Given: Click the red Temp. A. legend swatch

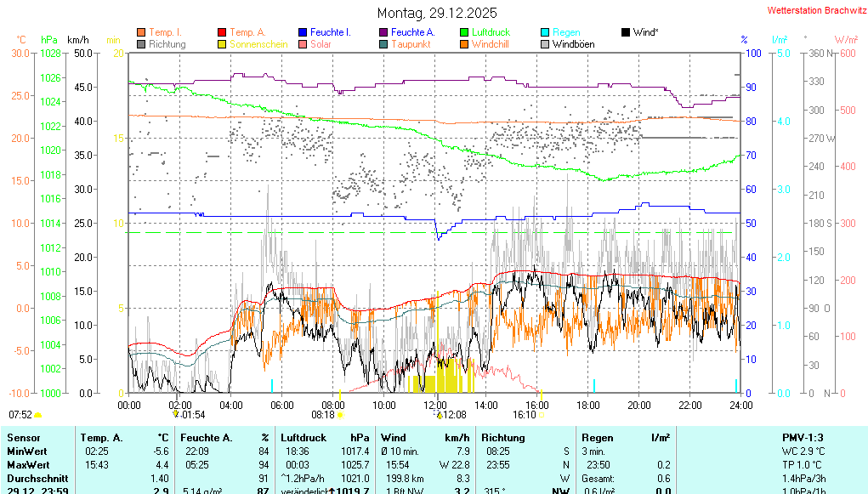Looking at the screenshot, I should [223, 32].
